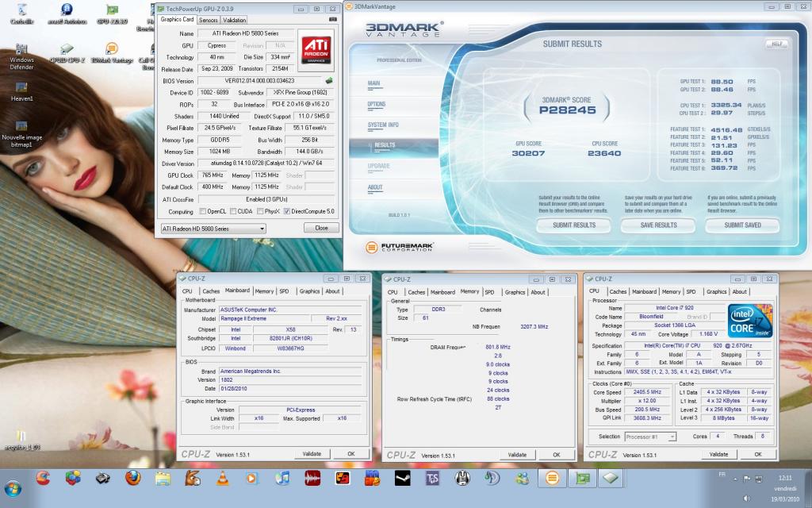Open the GPU-Z 0.3.9 desktop shortcut
Image resolution: width=812 pixels, height=508 pixels.
tap(112, 14)
